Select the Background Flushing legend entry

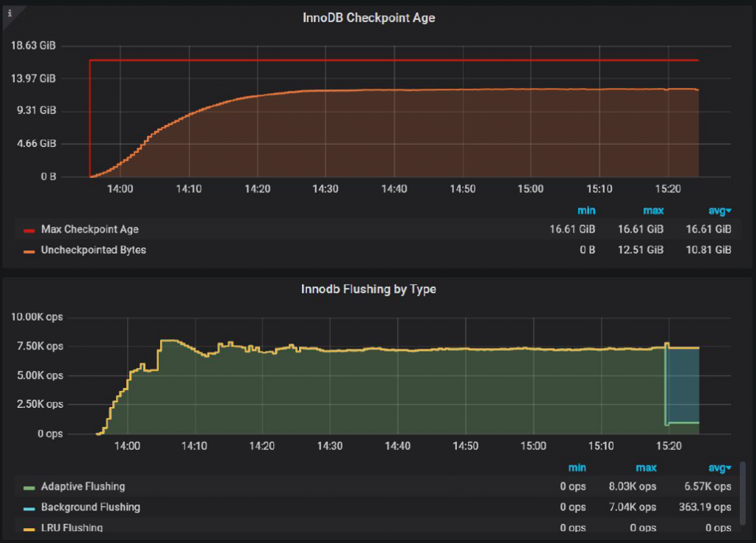point(91,507)
